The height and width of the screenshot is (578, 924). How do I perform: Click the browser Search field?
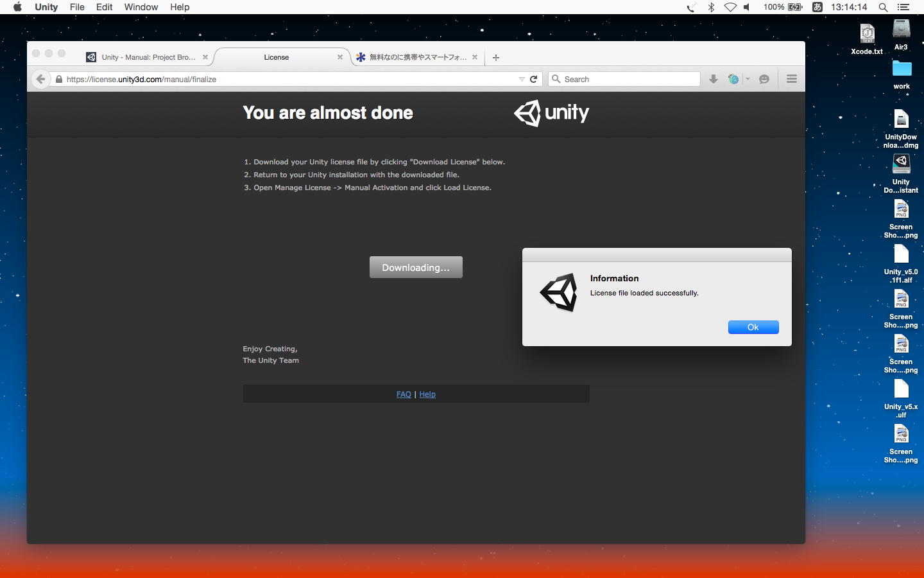click(x=624, y=79)
